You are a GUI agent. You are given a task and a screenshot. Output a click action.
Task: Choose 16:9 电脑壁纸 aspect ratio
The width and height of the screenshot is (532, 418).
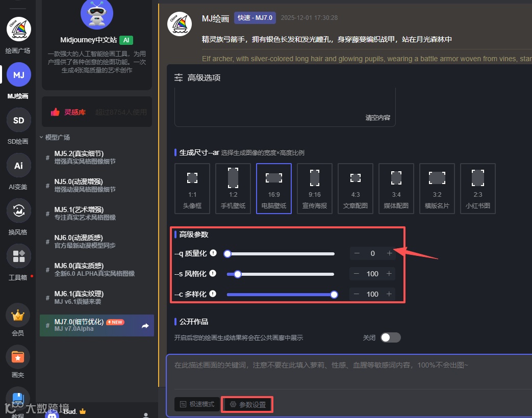[274, 189]
